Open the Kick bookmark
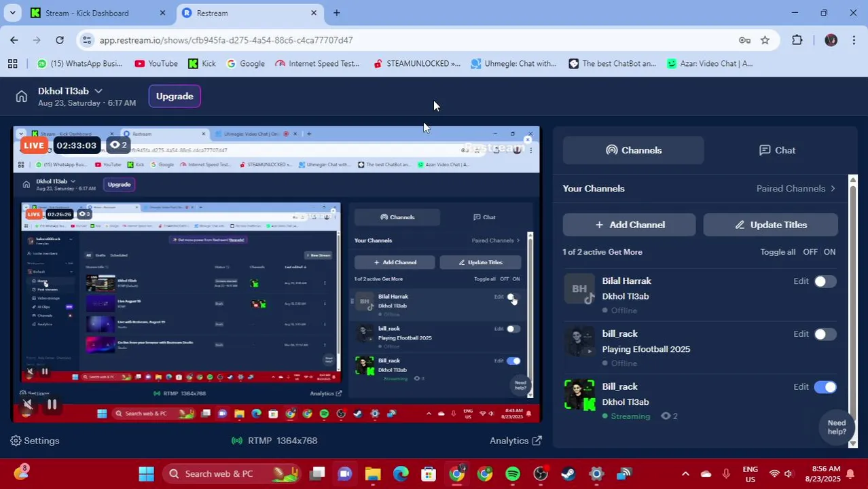The height and width of the screenshot is (489, 868). tap(202, 63)
